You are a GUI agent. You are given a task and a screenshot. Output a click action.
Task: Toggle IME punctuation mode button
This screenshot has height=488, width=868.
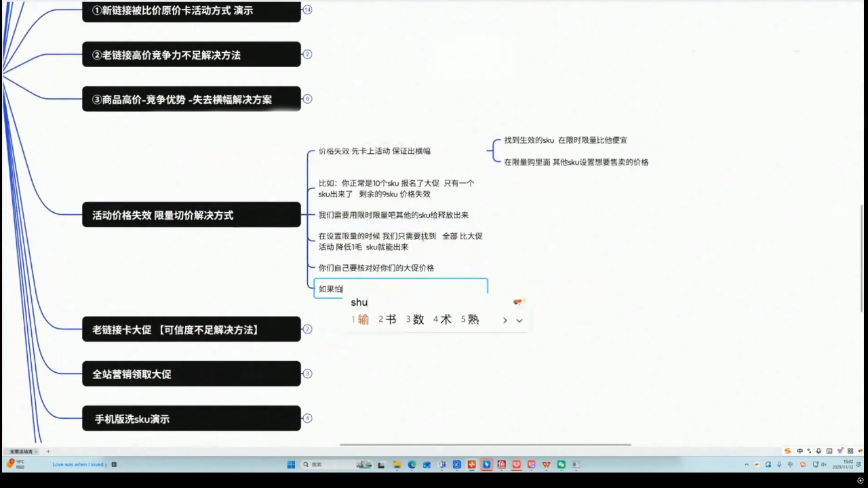(809, 451)
